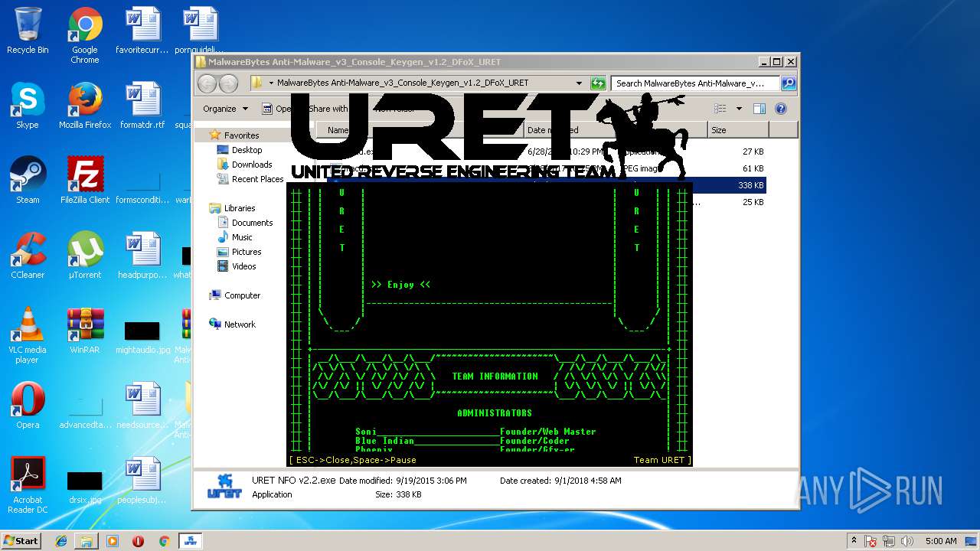Viewport: 980px width, 551px height.
Task: Open the Windows Start menu
Action: tap(21, 541)
